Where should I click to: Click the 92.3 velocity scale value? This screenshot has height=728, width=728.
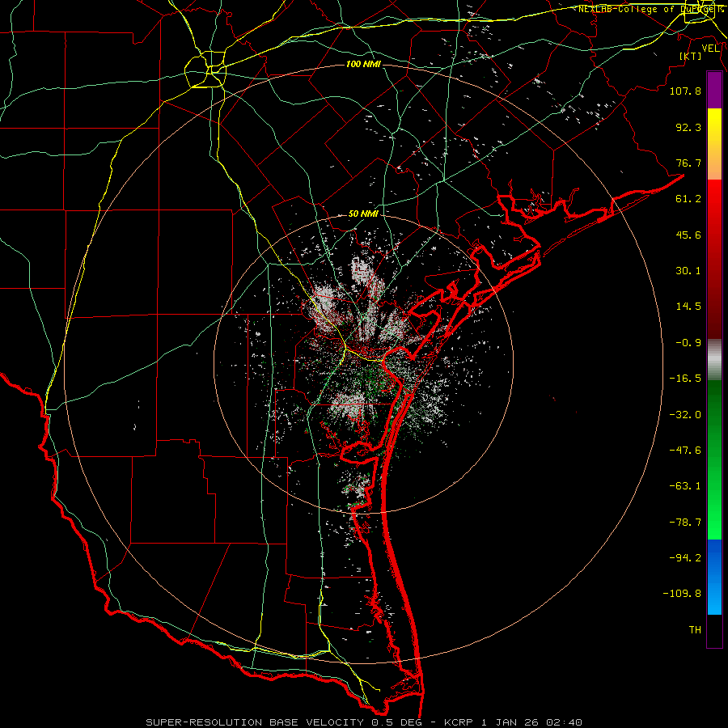(688, 127)
